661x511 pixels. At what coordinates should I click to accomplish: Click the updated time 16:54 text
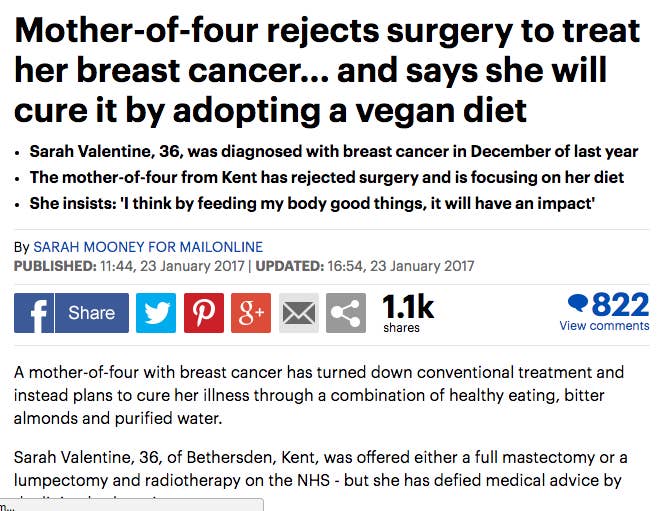tap(344, 266)
